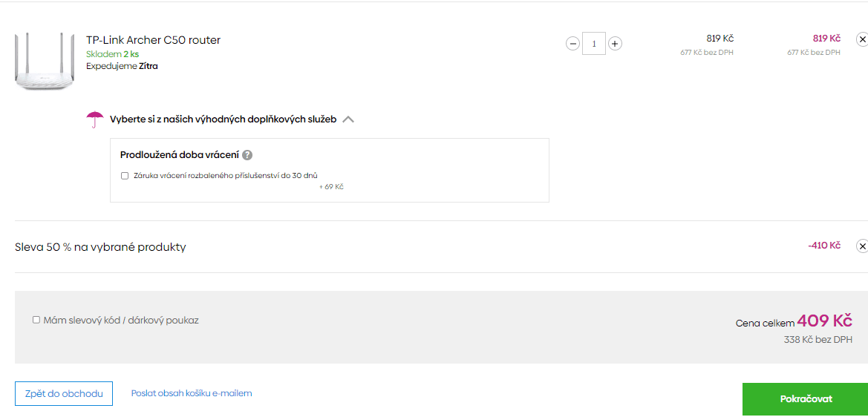This screenshot has width=868, height=417.
Task: Open help tooltip for Prodloužená doba vrácení
Action: point(247,155)
